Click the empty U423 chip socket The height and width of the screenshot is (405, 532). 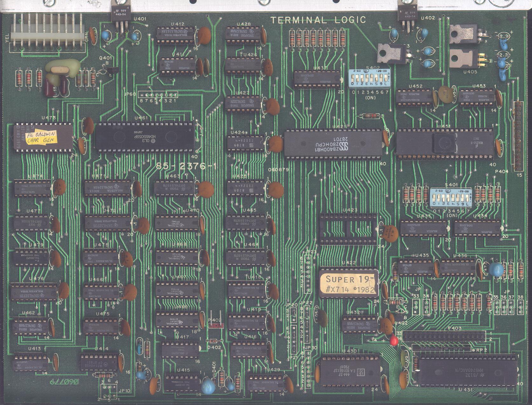coord(349,229)
